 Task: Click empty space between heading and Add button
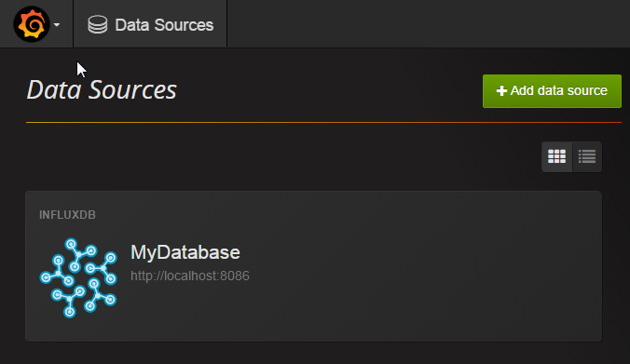330,90
